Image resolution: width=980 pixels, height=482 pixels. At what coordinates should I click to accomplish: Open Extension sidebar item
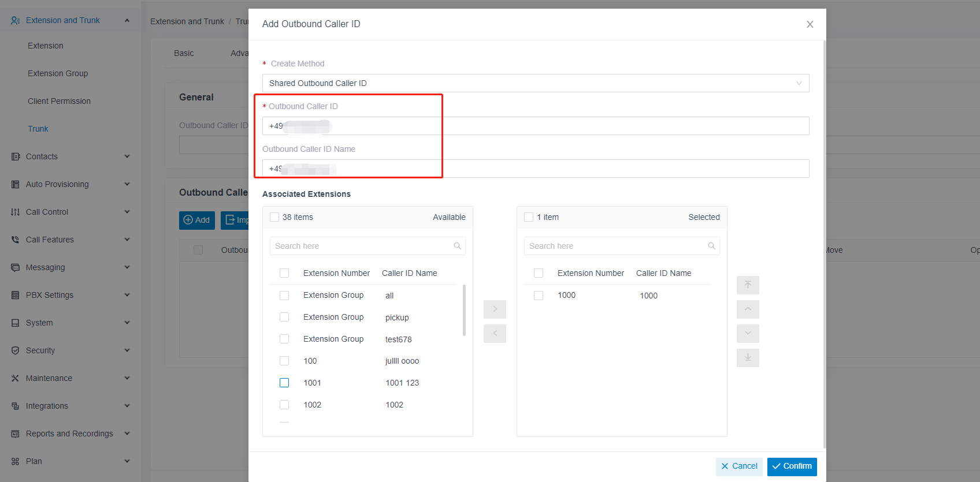pos(46,46)
